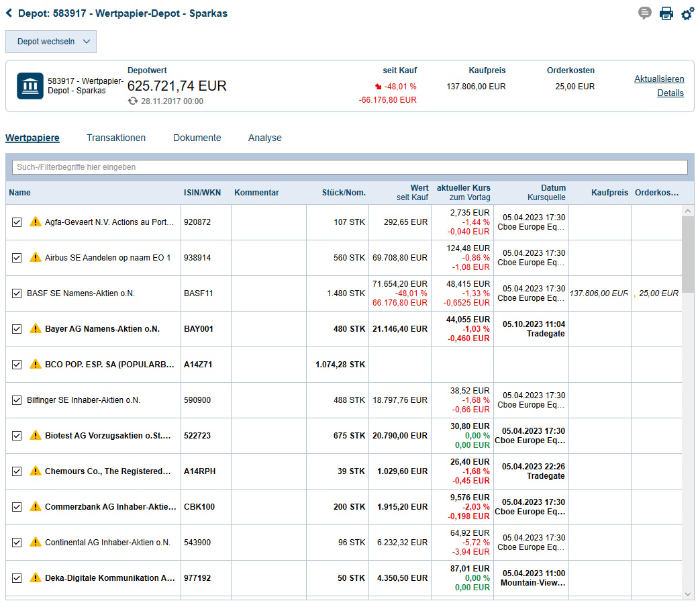Toggle the Bayer AG row checkbox
The image size is (700, 603).
pyautogui.click(x=17, y=329)
